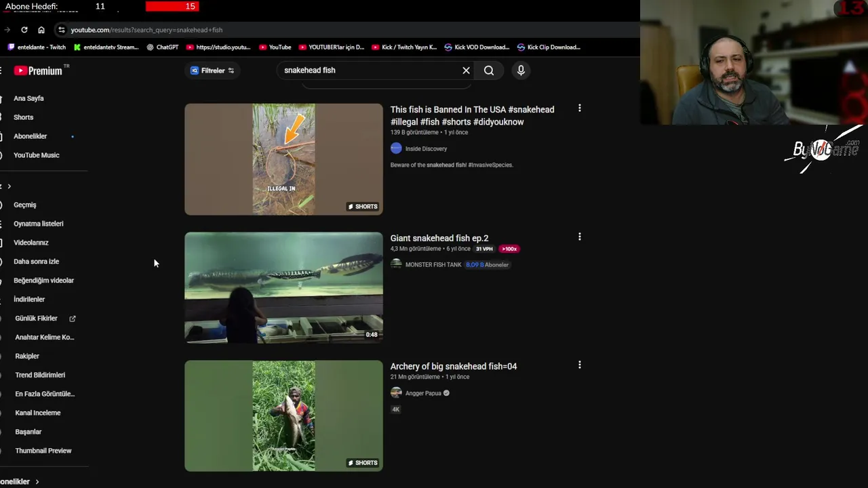Open options menu for Banned in USA video
The height and width of the screenshot is (488, 868).
point(579,108)
